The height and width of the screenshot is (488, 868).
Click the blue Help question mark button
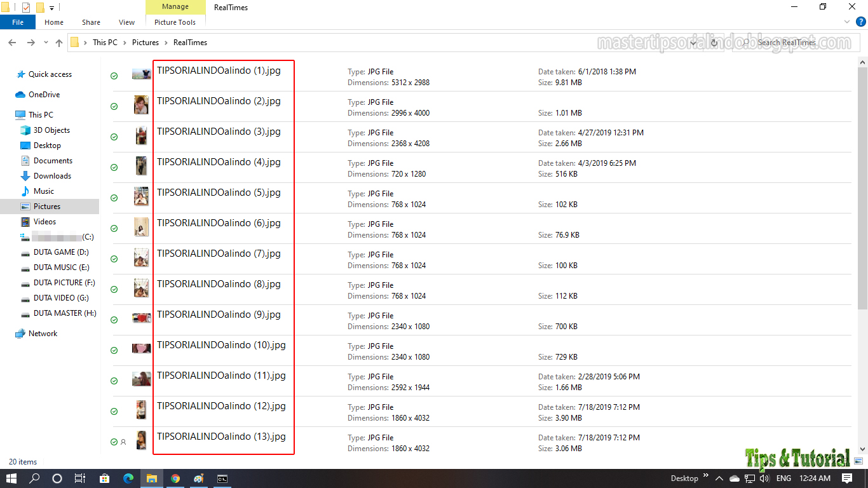[861, 22]
